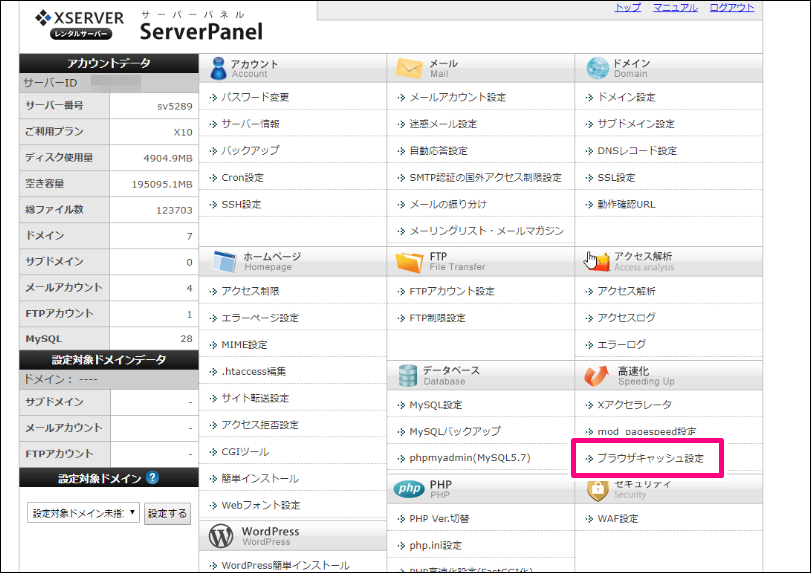Image resolution: width=811 pixels, height=573 pixels.
Task: Open ドメイン設定
Action: [x=626, y=97]
